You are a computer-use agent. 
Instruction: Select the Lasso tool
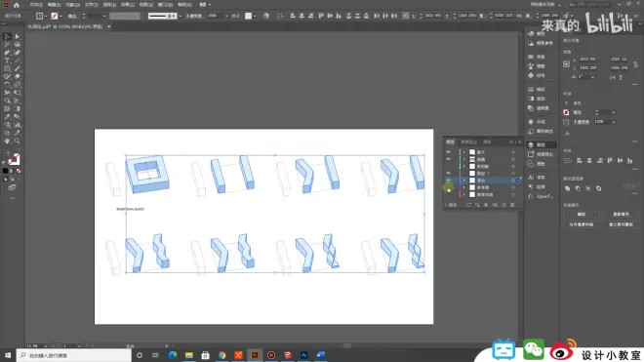tap(18, 44)
